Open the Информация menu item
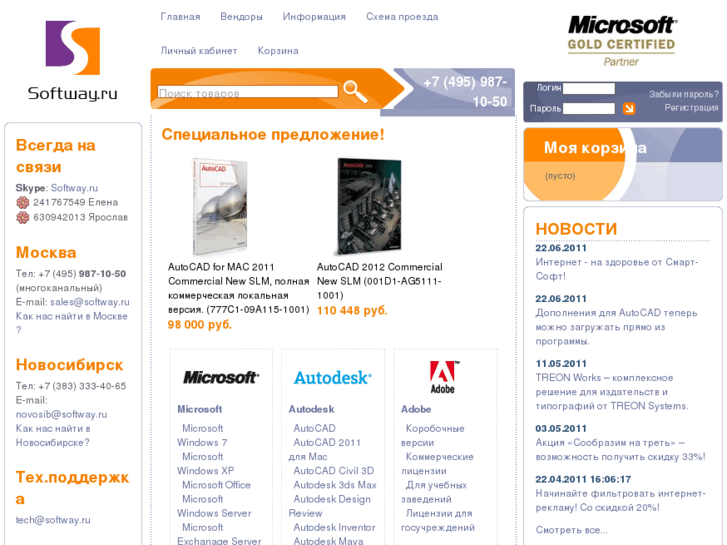 point(314,17)
